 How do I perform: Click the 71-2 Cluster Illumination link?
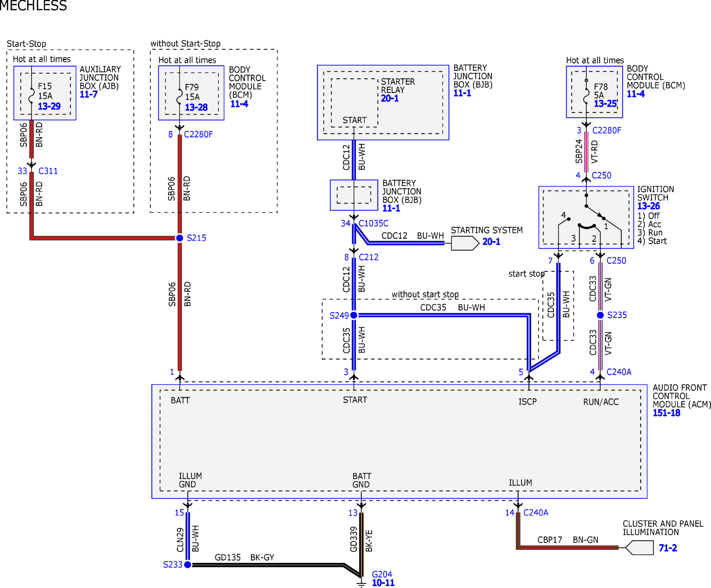click(x=668, y=548)
